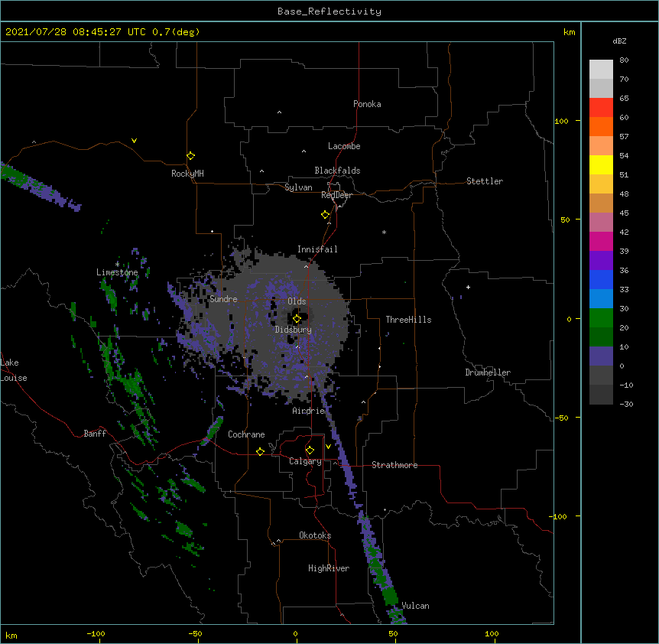Click the ThreeHills label
This screenshot has width=659, height=644.
click(x=408, y=320)
